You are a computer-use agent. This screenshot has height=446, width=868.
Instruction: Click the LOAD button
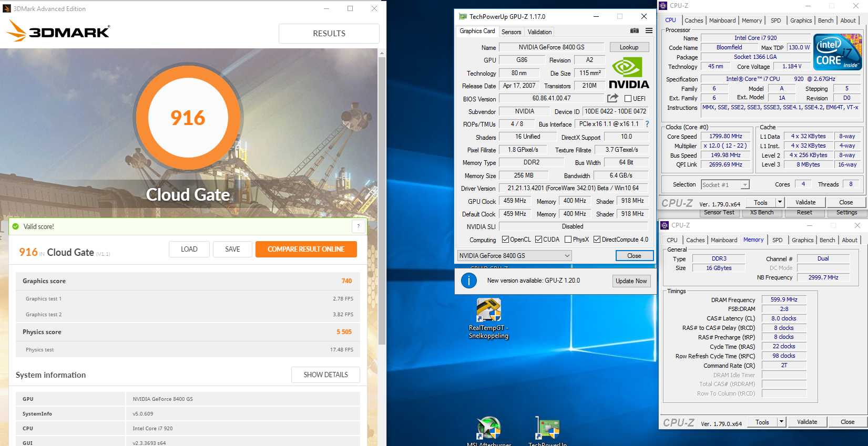[x=189, y=249]
